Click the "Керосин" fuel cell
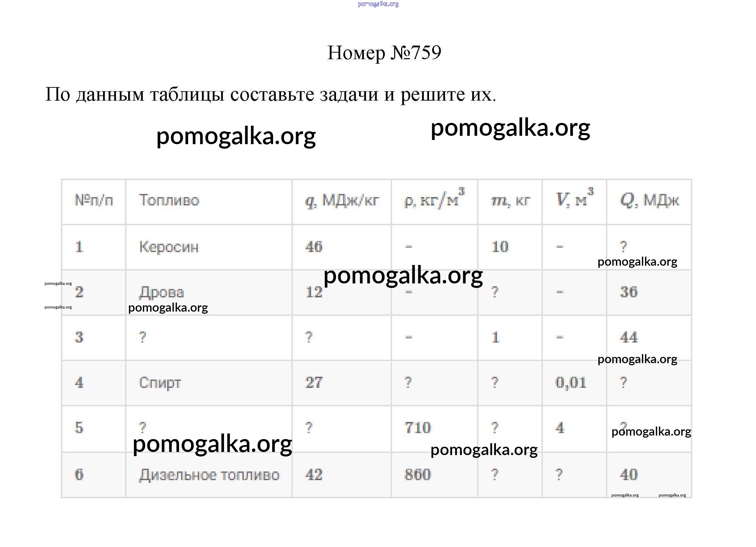 coord(169,247)
